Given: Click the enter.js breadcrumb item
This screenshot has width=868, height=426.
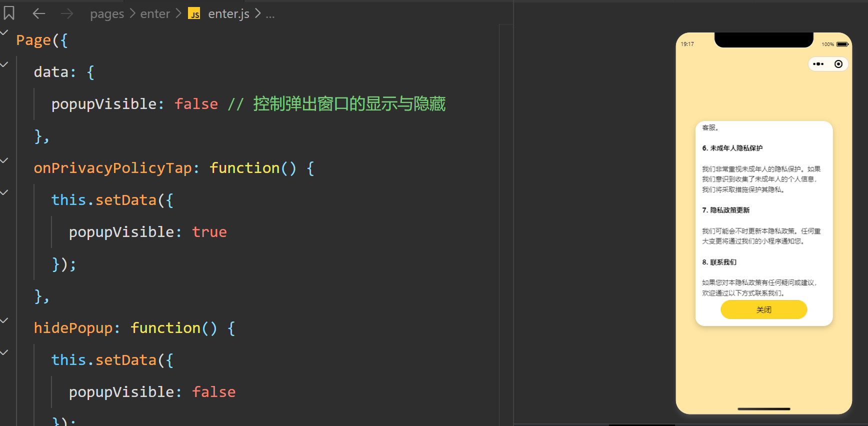Looking at the screenshot, I should [228, 14].
